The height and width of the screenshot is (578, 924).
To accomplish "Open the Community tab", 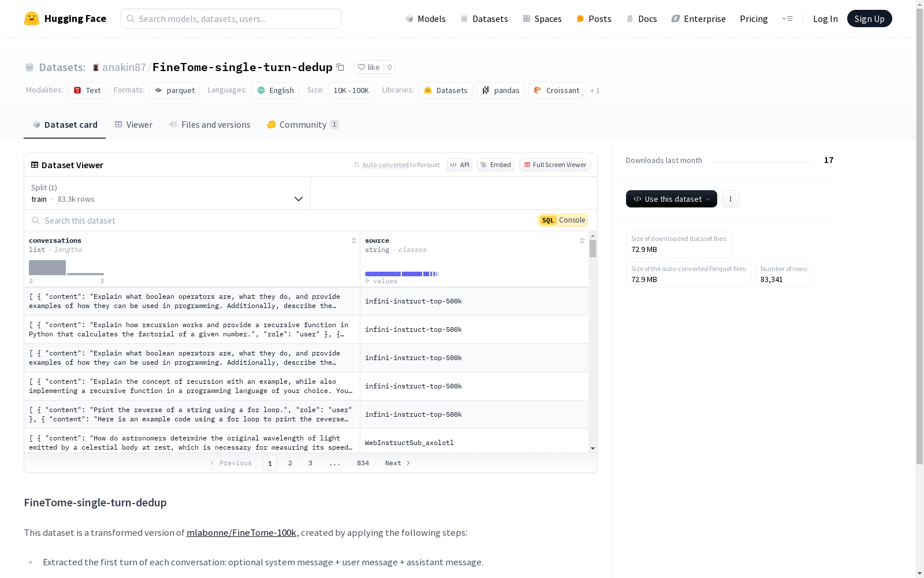I will [303, 124].
